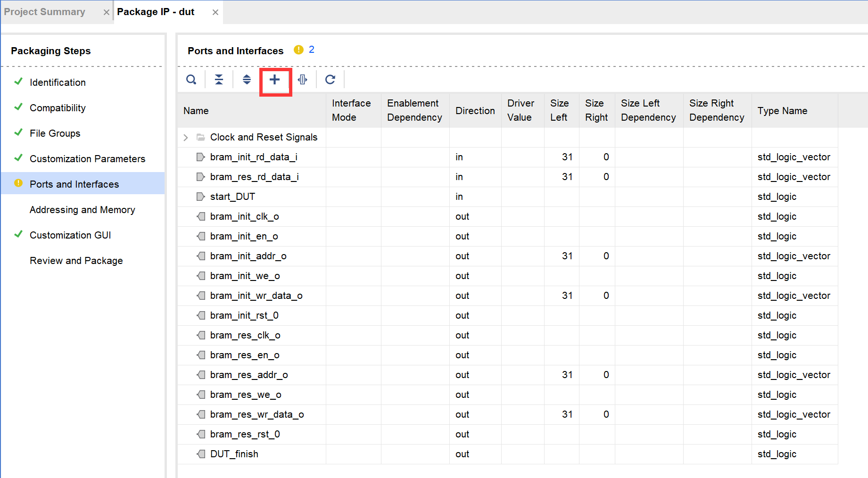
Task: Select the bram_res_wr_data_o port name
Action: 257,414
